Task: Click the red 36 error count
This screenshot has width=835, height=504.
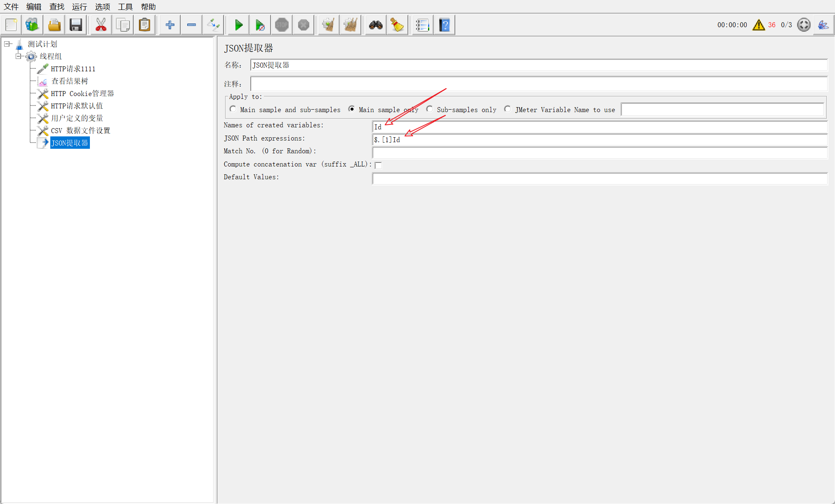Action: pos(771,25)
